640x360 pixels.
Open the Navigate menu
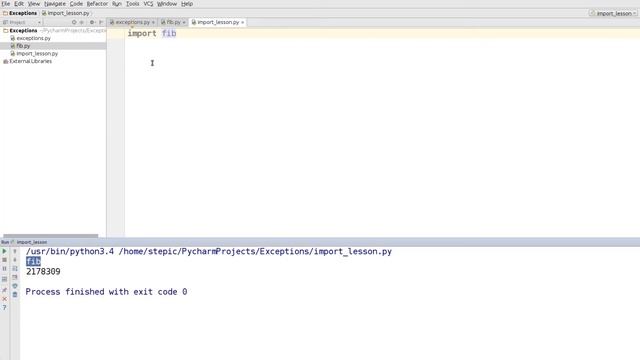tap(55, 4)
